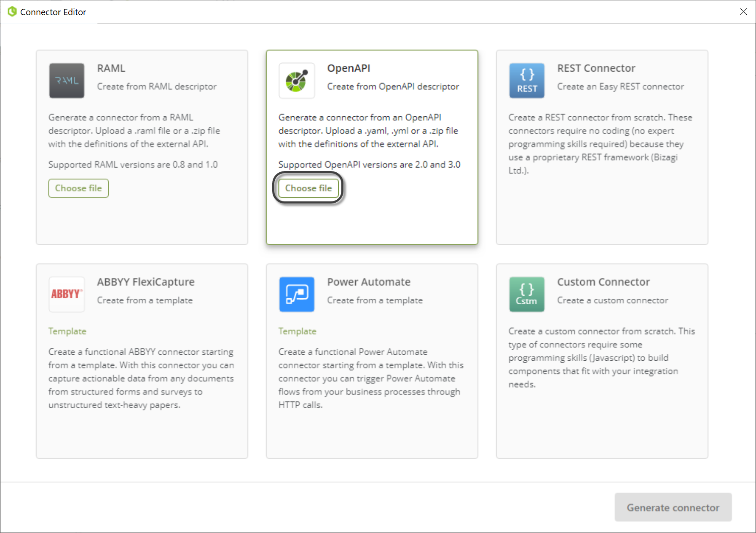Select the RAML card title

click(111, 68)
